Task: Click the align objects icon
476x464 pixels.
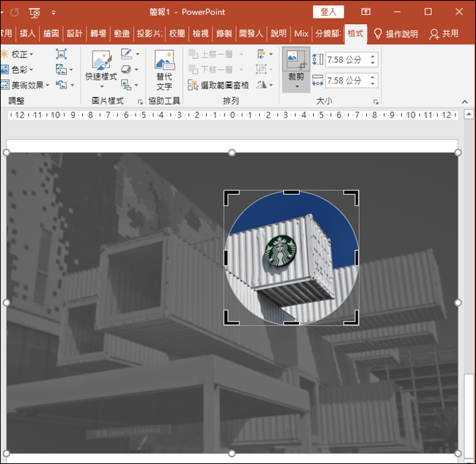Action: click(261, 54)
